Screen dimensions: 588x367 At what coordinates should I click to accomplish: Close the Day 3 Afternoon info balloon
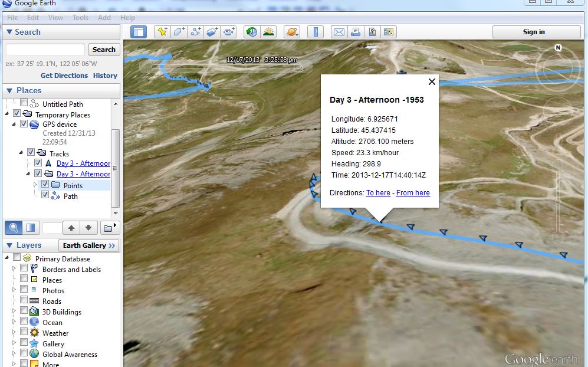pos(432,82)
